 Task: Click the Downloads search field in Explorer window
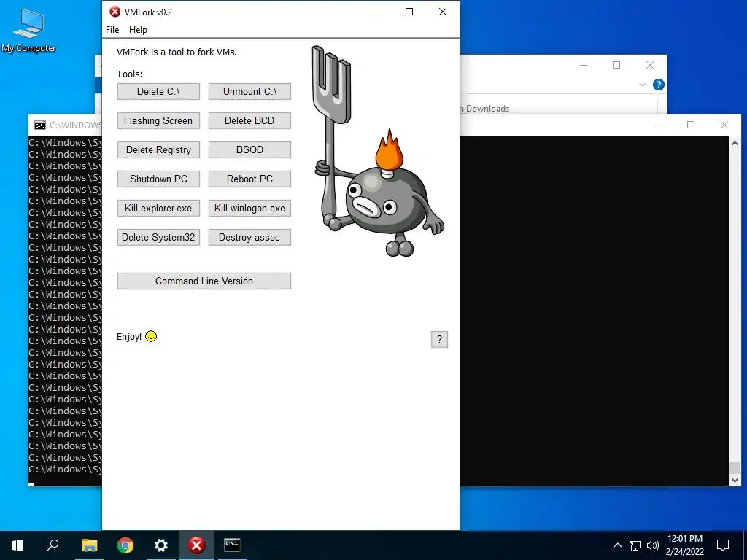point(558,108)
